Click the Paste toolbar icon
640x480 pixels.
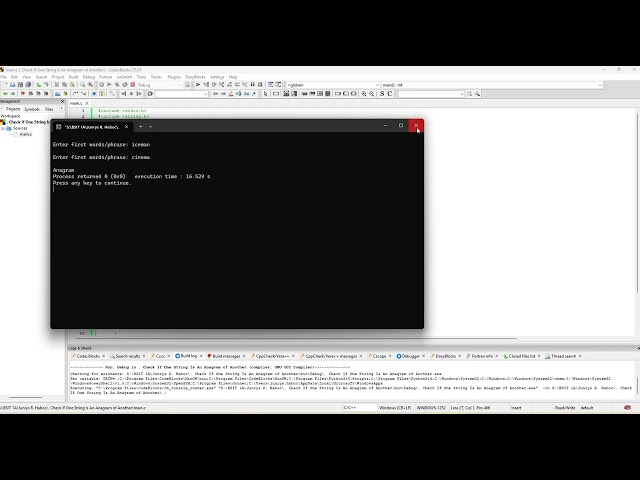click(x=72, y=84)
